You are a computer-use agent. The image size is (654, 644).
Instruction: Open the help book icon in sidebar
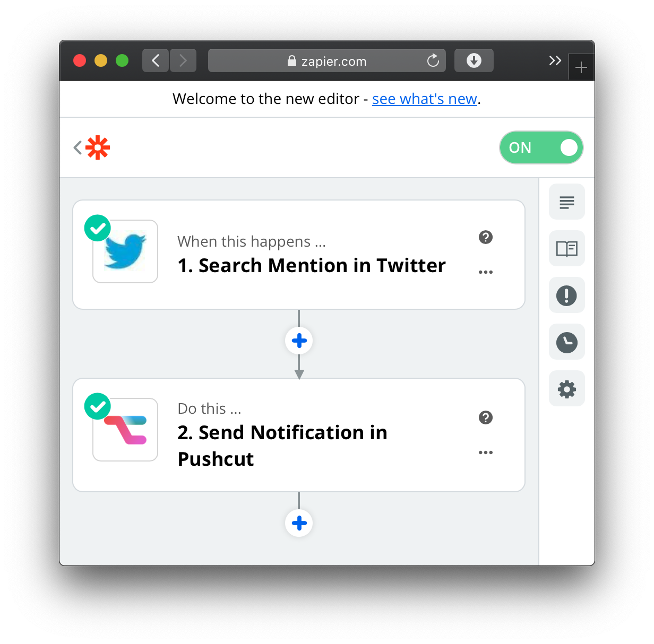click(566, 248)
